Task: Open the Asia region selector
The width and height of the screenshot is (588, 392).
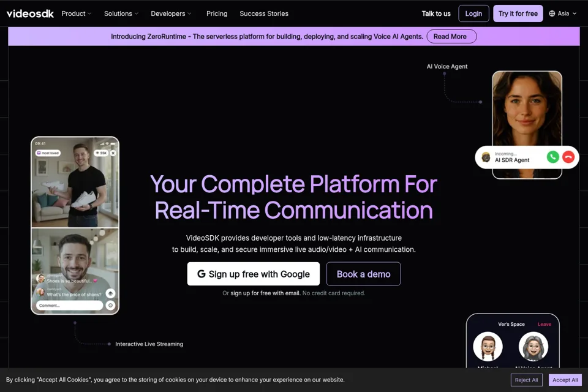Action: coord(562,13)
